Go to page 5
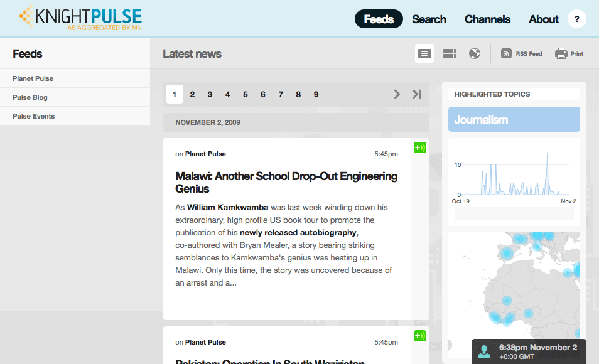The width and height of the screenshot is (599, 364). [246, 94]
